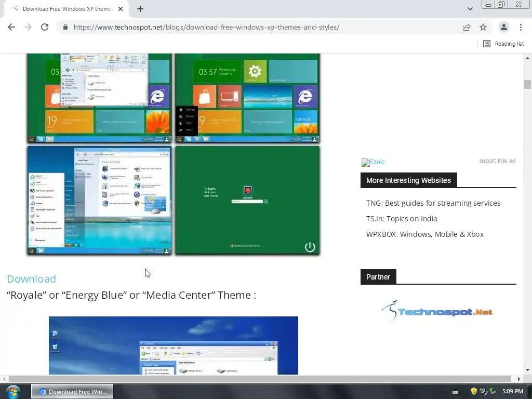Select Download Free Win... taskbar button
The image size is (532, 399).
coord(72,392)
